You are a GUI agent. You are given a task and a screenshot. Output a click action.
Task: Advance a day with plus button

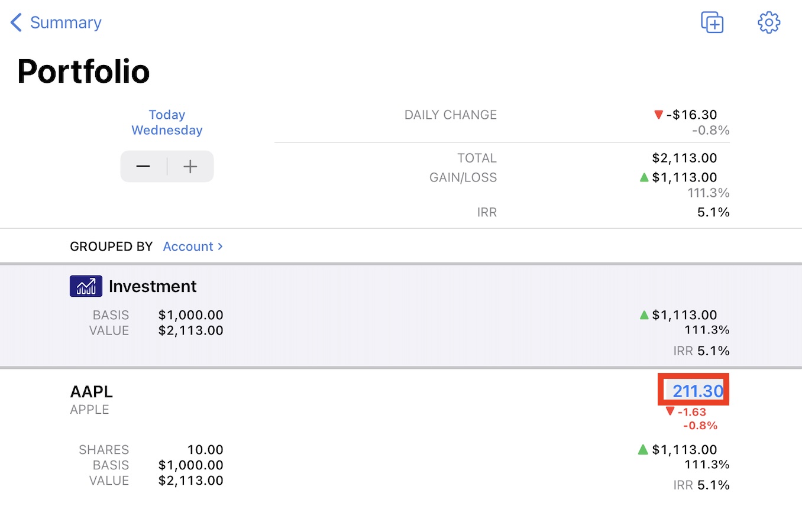(190, 167)
